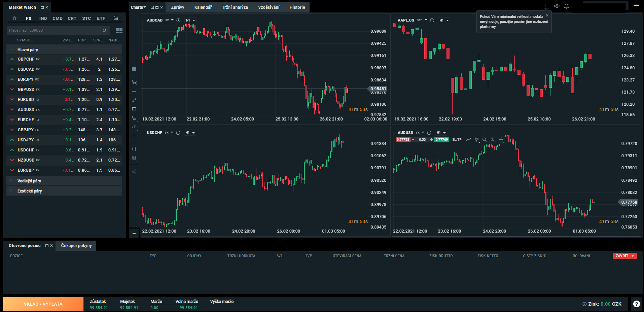
Task: Open the Tržní analýza tab
Action: pyautogui.click(x=235, y=7)
